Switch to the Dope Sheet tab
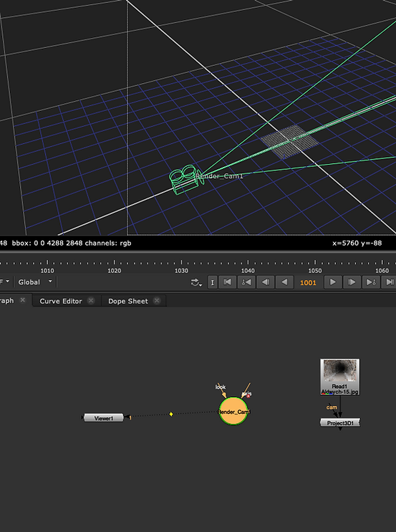This screenshot has height=532, width=396. pyautogui.click(x=128, y=301)
